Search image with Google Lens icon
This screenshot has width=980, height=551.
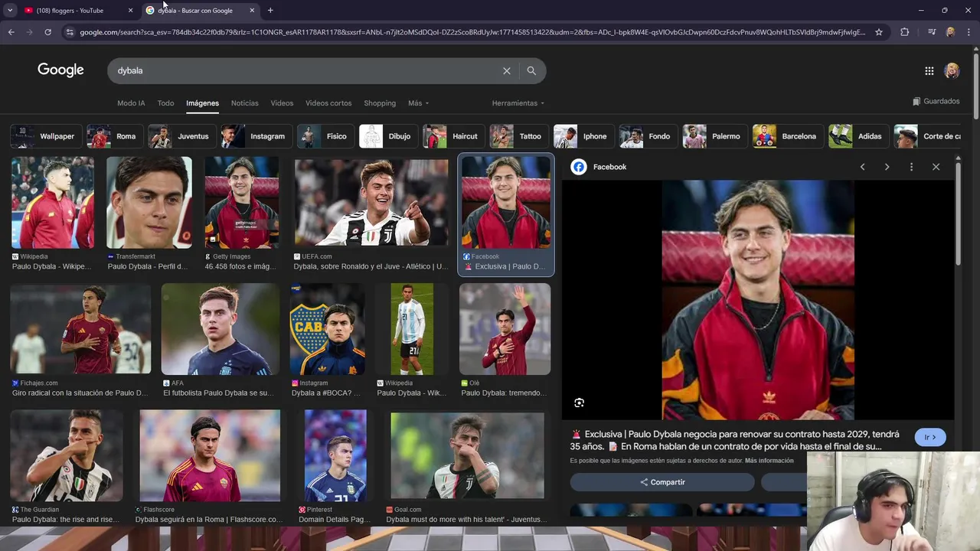click(579, 403)
